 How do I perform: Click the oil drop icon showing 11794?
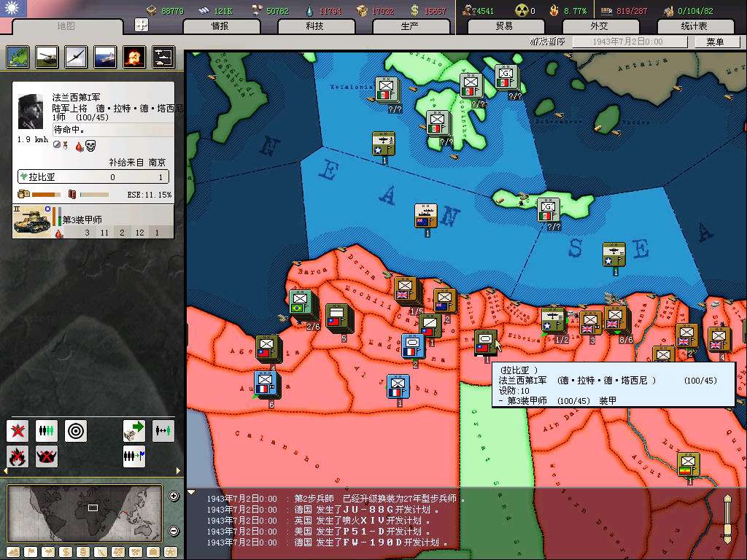[311, 10]
